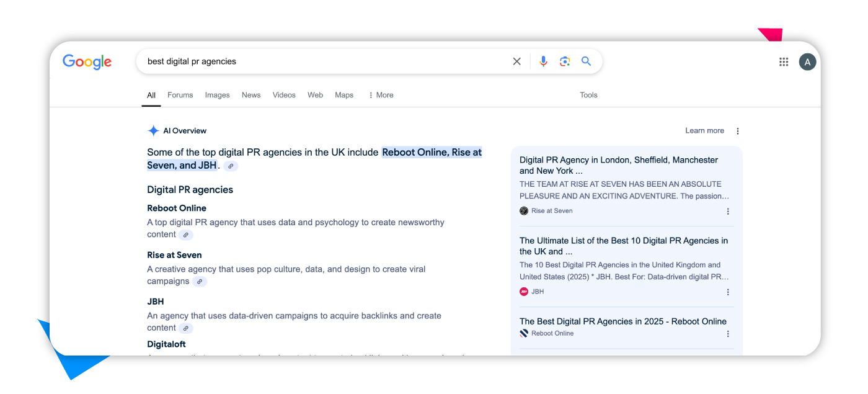Click 'JBH' source name under second card
868x394 pixels.
click(x=538, y=292)
